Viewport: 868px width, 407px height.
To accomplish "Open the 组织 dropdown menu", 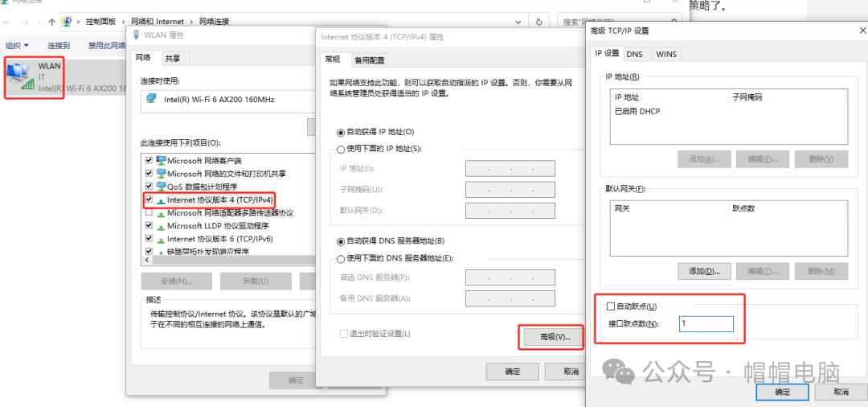I will pyautogui.click(x=17, y=46).
